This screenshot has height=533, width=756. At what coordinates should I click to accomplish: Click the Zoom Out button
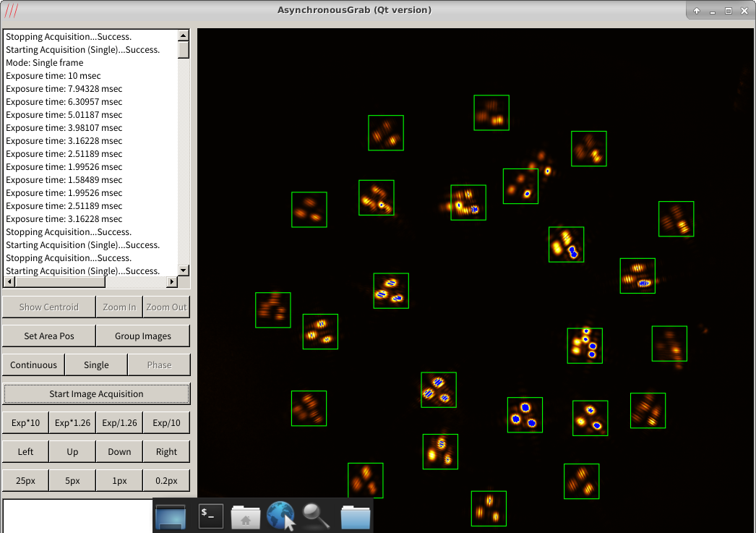tap(166, 307)
